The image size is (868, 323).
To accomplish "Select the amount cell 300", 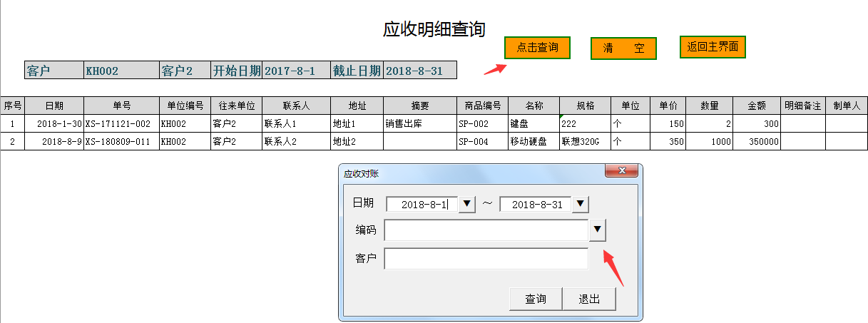I will pos(757,123).
